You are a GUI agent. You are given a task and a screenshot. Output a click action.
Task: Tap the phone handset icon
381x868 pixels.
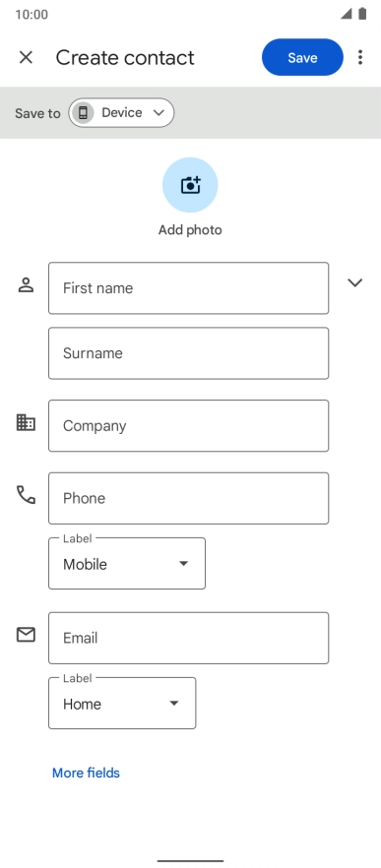(x=26, y=495)
